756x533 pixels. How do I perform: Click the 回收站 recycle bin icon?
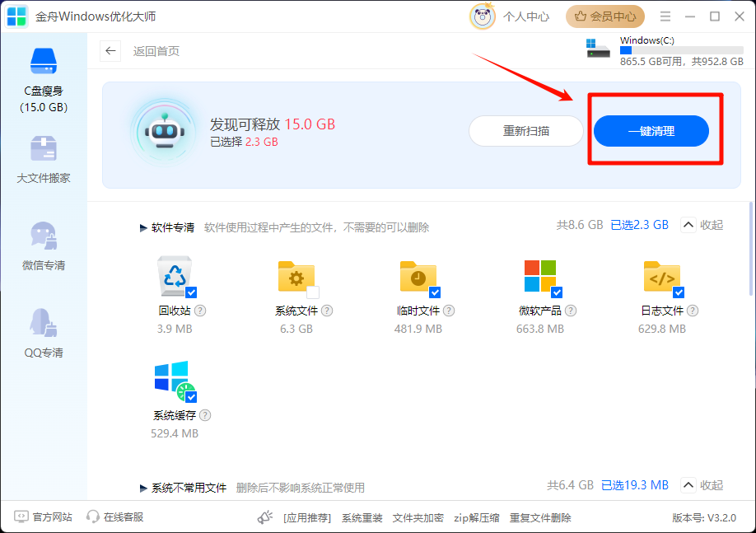[175, 276]
